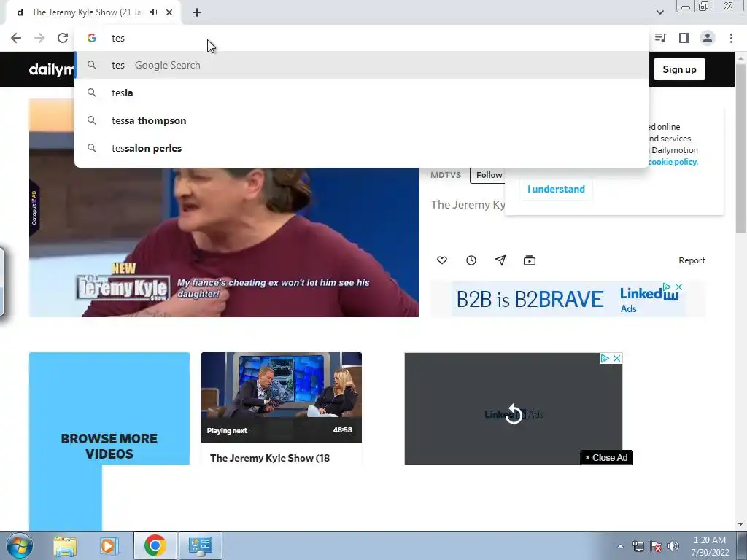Open the clock showing 1:20 AM
This screenshot has height=560, width=747.
(x=710, y=546)
